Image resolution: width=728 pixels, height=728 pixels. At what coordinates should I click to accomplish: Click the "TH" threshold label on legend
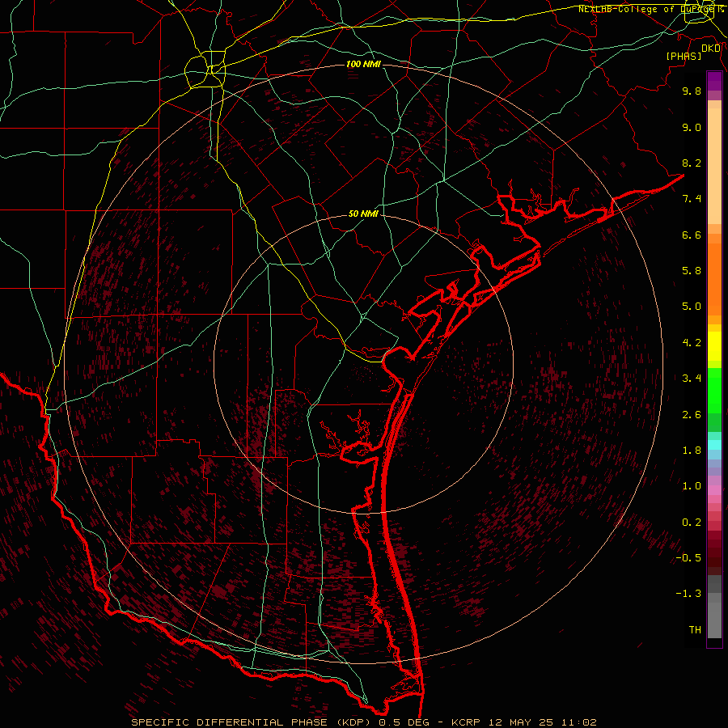(695, 630)
